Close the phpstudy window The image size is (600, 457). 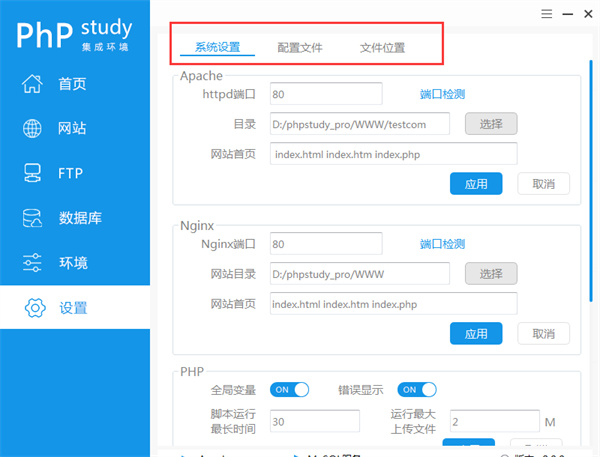(x=588, y=14)
